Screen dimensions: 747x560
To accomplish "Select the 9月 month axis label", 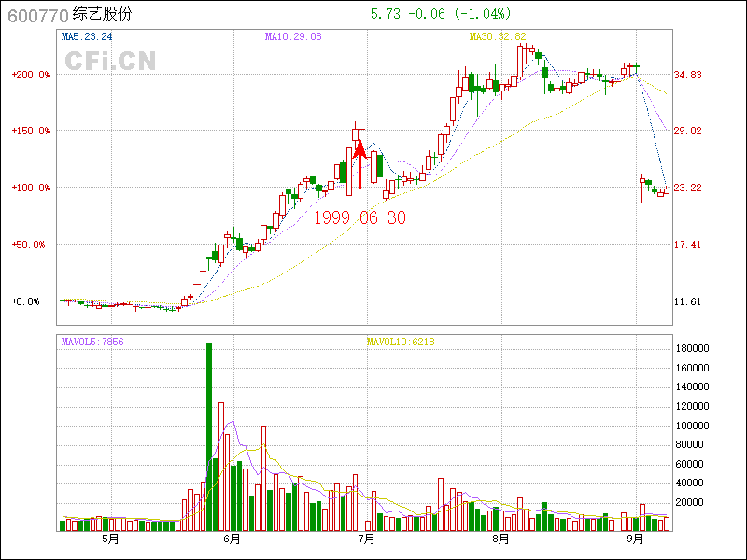I will point(636,539).
